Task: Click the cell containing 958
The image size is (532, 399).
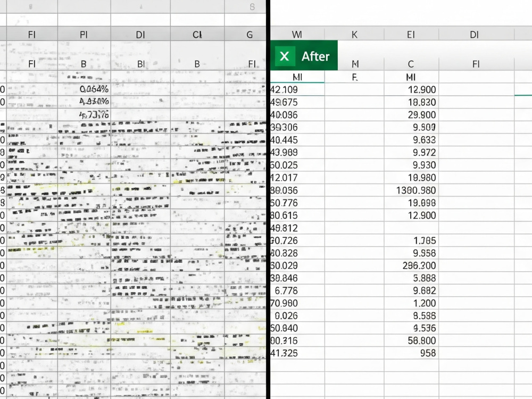Action: tap(411, 353)
